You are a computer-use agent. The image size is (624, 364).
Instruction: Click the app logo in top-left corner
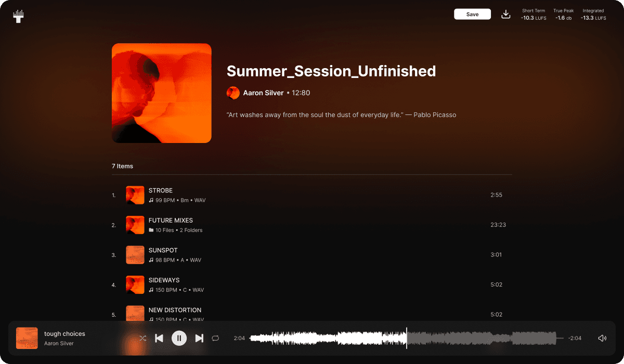(19, 16)
